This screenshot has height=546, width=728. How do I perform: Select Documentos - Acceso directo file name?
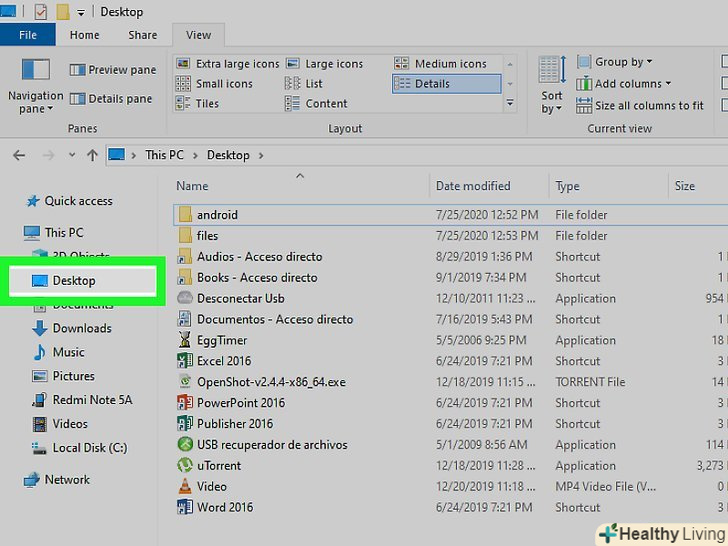275,319
